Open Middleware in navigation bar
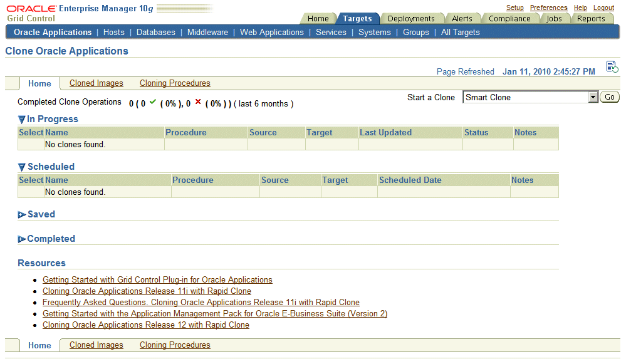626x364 pixels. pyautogui.click(x=207, y=33)
